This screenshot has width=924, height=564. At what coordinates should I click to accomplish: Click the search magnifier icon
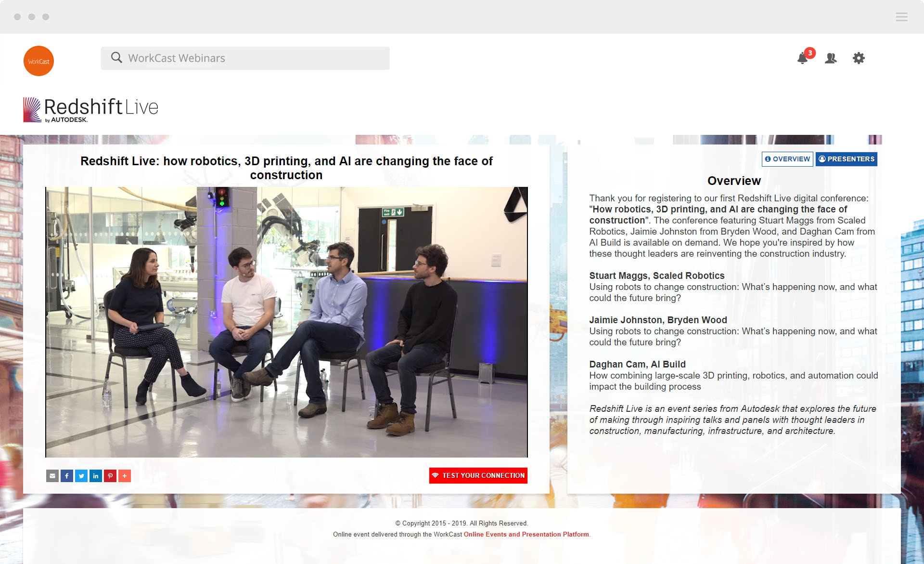point(116,58)
